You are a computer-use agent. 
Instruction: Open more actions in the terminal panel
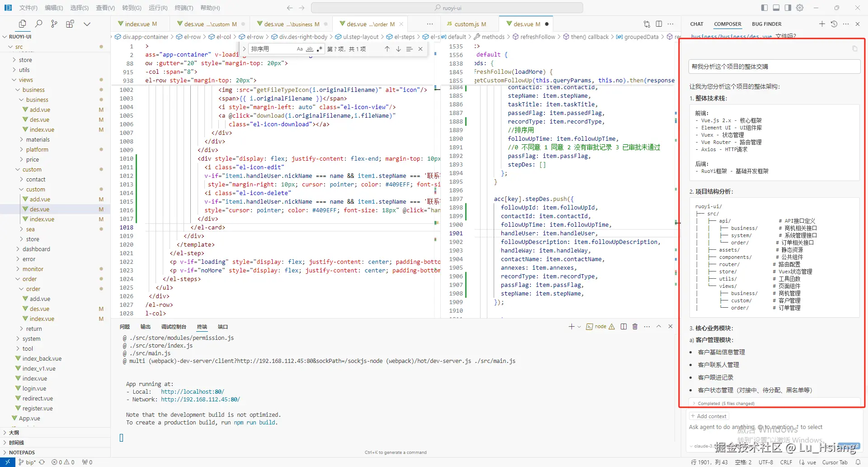coord(647,326)
